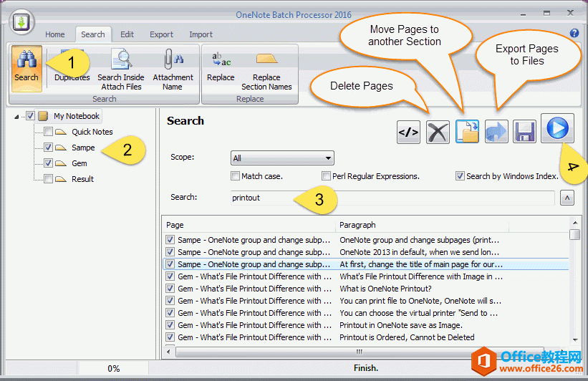
Task: Select the Attachment Name search tool
Action: tap(173, 69)
